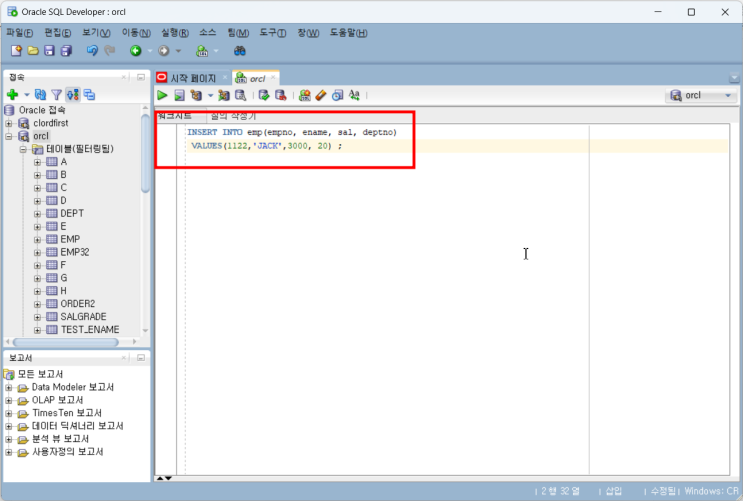Click the Rollback icon
This screenshot has width=743, height=501.
(281, 95)
